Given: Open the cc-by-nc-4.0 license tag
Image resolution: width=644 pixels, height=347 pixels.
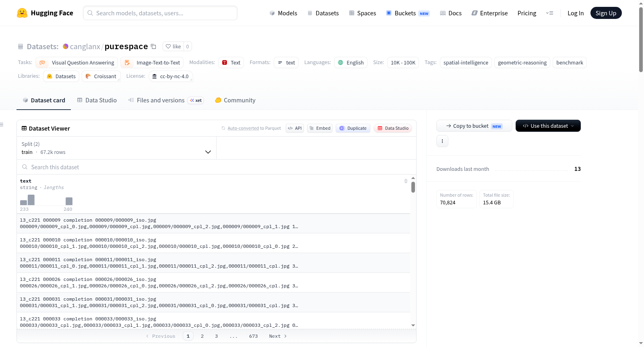Looking at the screenshot, I should pos(171,76).
